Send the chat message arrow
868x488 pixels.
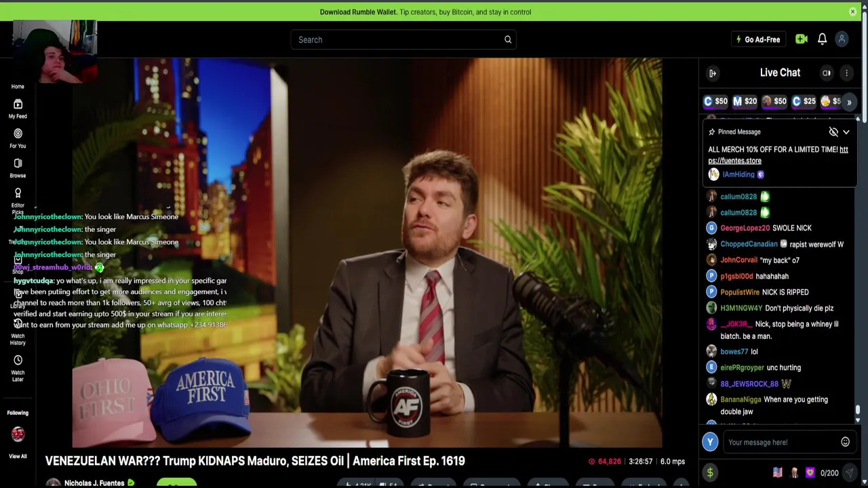849,473
